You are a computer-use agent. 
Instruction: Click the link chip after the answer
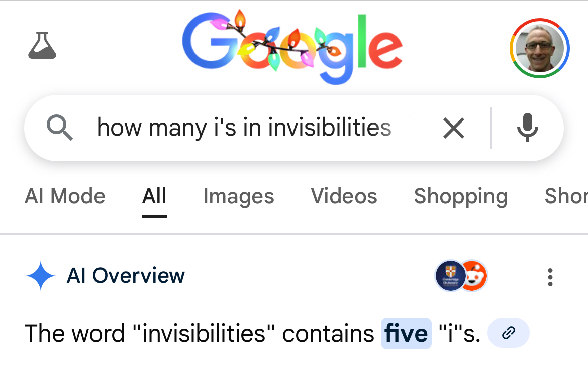[x=509, y=333]
